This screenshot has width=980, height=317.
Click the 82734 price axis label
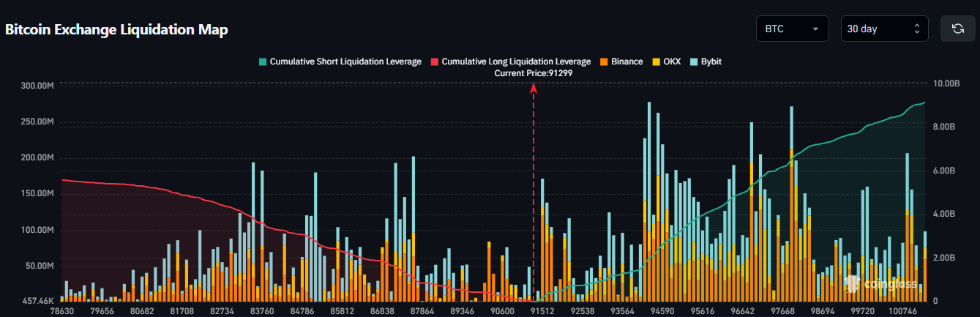[x=221, y=311]
